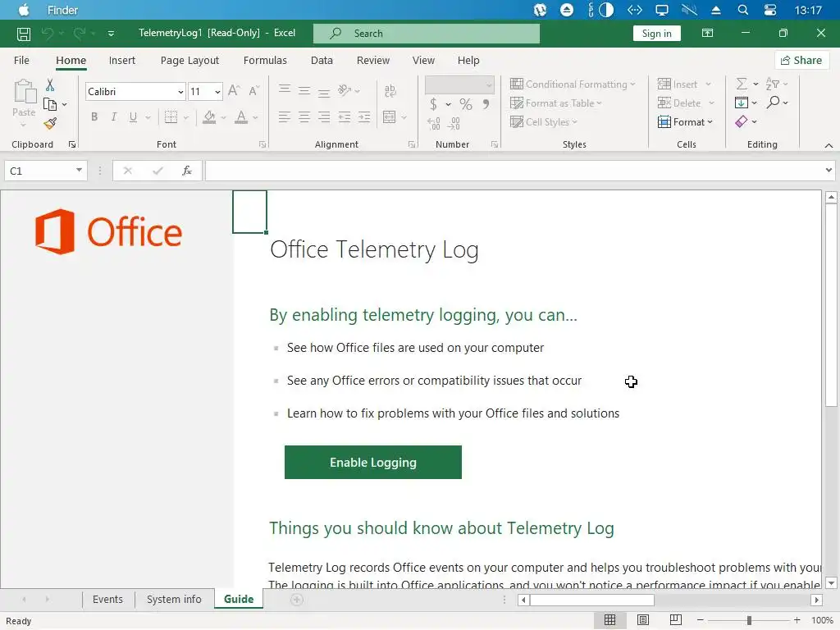Open the Conditional Formatting dropdown
Viewport: 840px width, 630px height.
[x=573, y=84]
